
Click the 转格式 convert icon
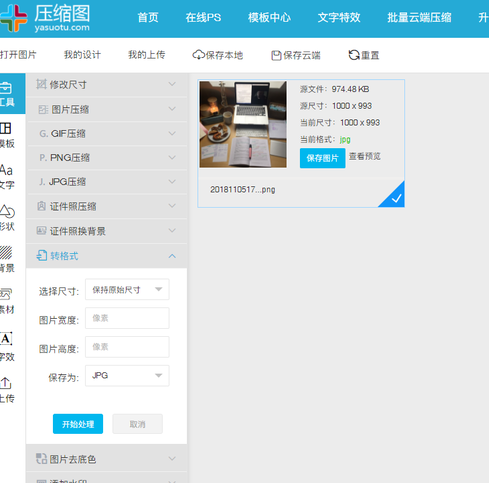point(42,256)
